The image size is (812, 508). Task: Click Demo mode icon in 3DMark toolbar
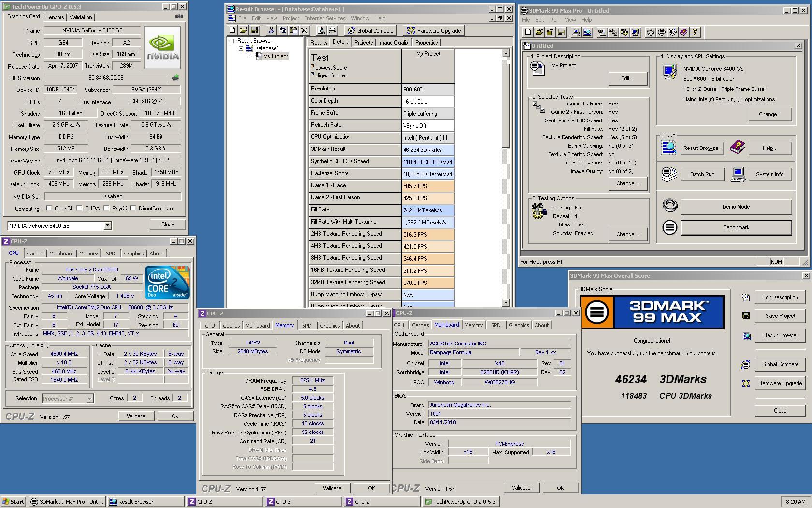click(651, 32)
